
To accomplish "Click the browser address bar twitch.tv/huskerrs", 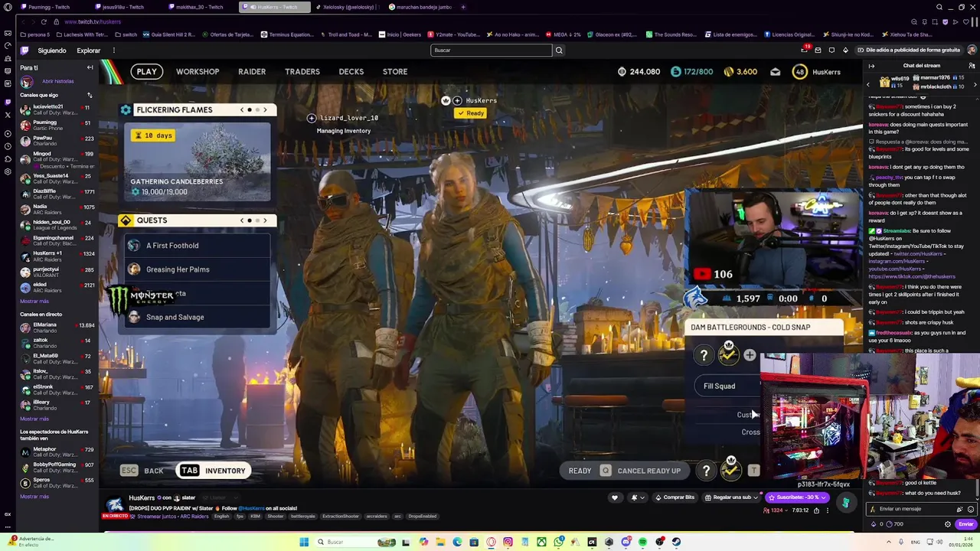I will 92,22.
